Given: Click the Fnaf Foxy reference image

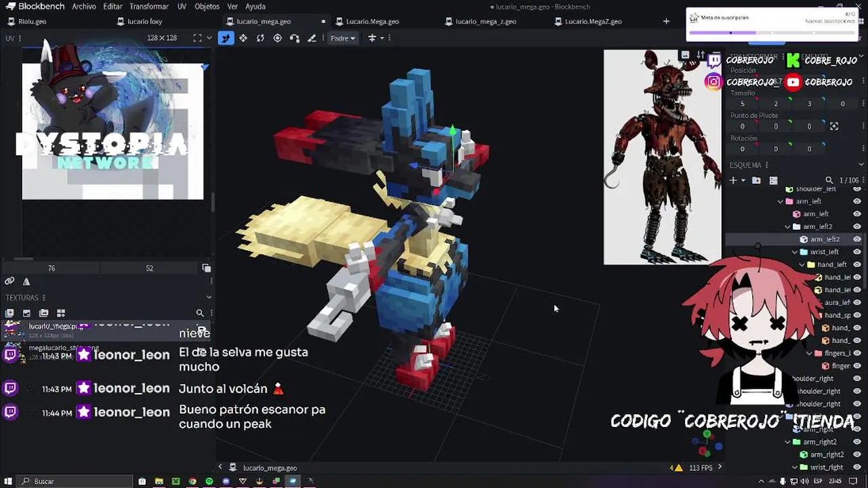Looking at the screenshot, I should click(662, 157).
